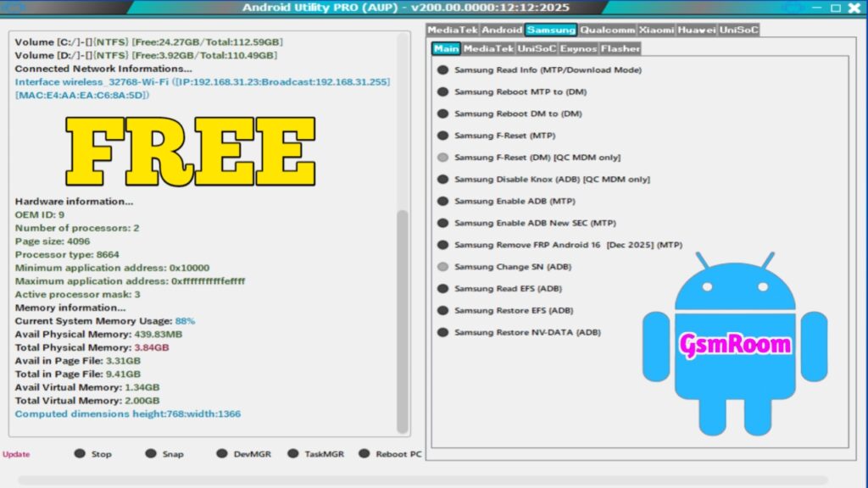Choose Samsung Read EFS (ADB) option
The height and width of the screenshot is (488, 868).
[443, 289]
